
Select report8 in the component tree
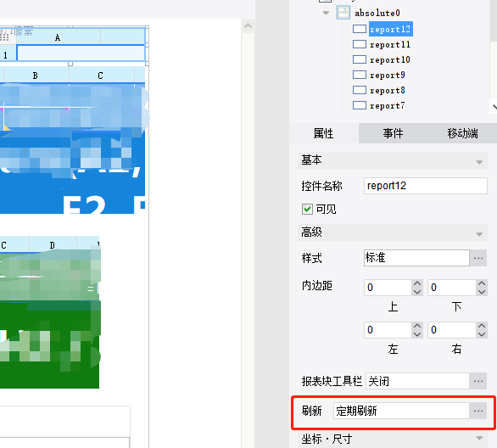click(x=388, y=90)
